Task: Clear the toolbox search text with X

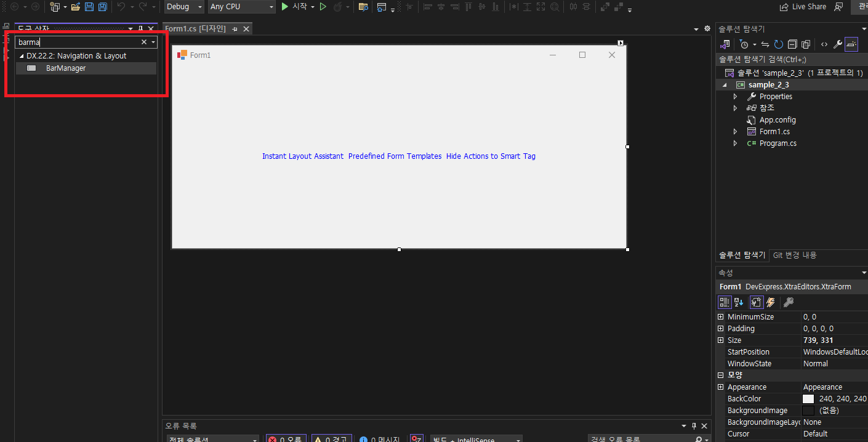Action: [x=144, y=42]
